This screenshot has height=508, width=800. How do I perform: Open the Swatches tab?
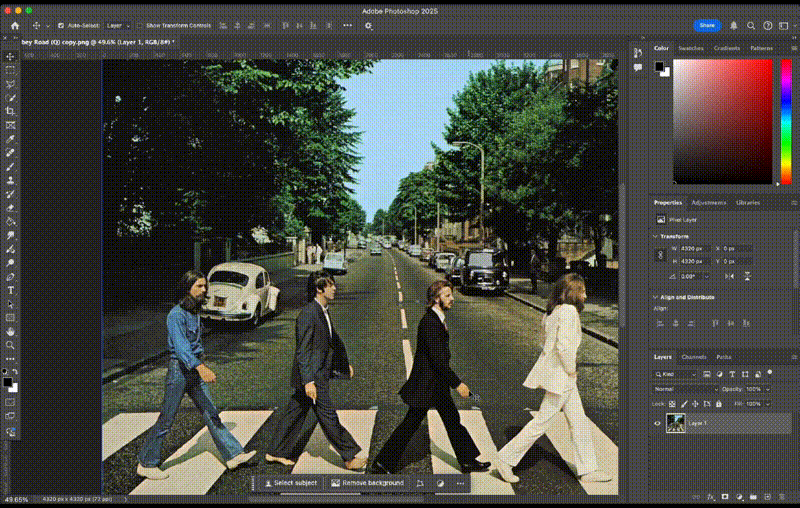tap(691, 48)
